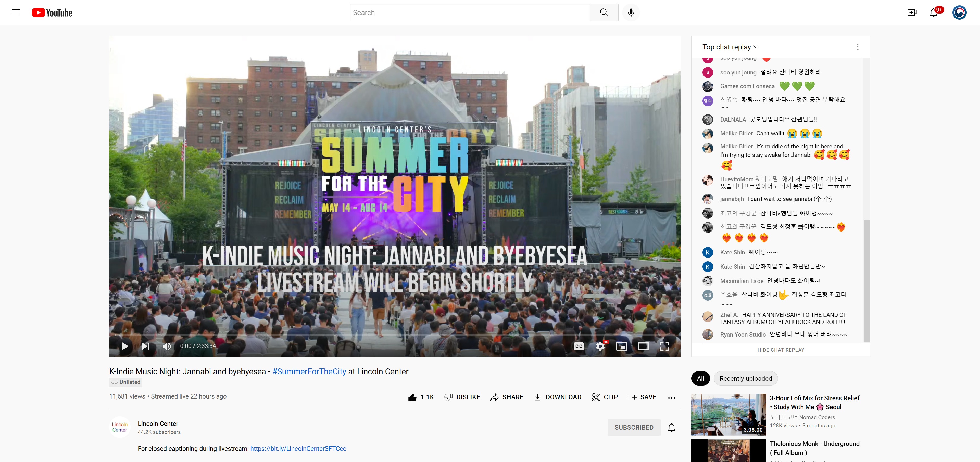Open the #SummerForTheCity hashtag link
This screenshot has width=980, height=462.
point(309,371)
